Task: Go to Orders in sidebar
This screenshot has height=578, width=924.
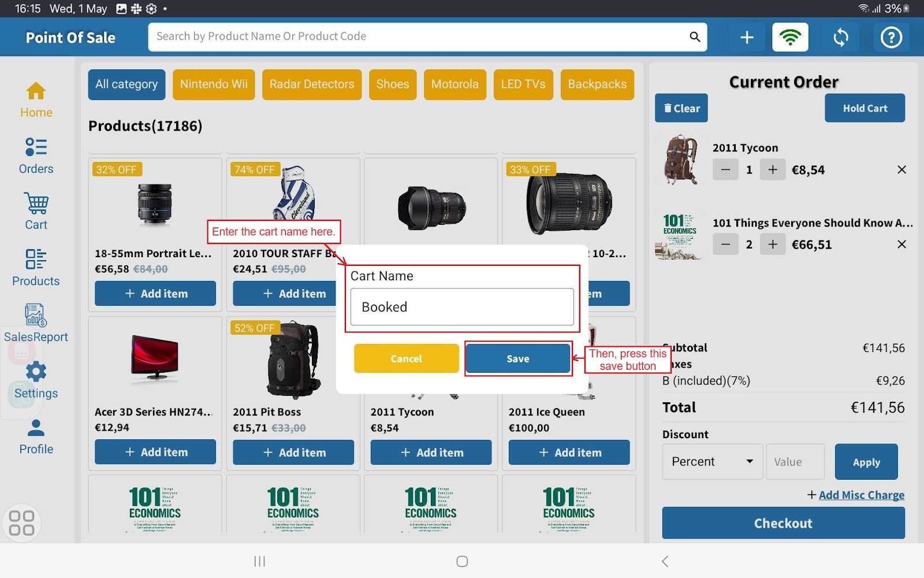Action: [x=36, y=155]
